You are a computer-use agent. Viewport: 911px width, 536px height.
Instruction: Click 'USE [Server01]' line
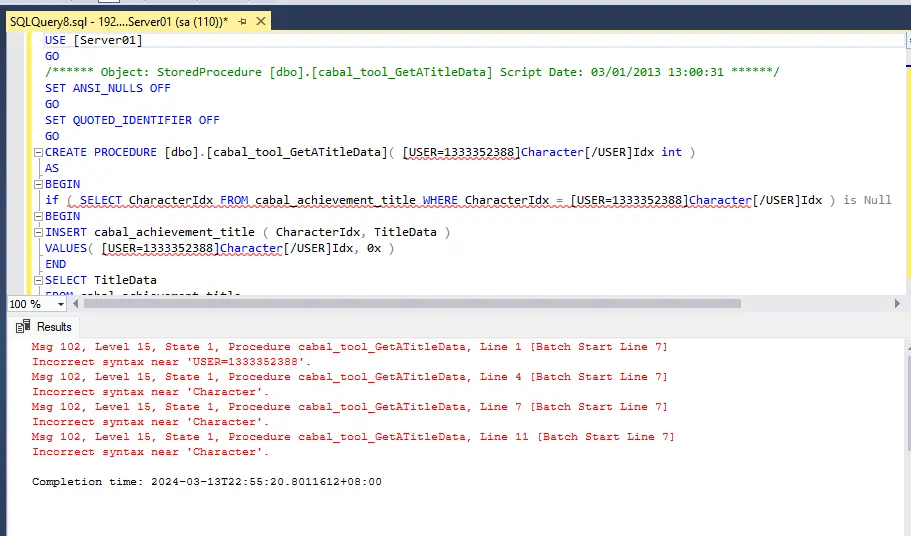pos(94,40)
